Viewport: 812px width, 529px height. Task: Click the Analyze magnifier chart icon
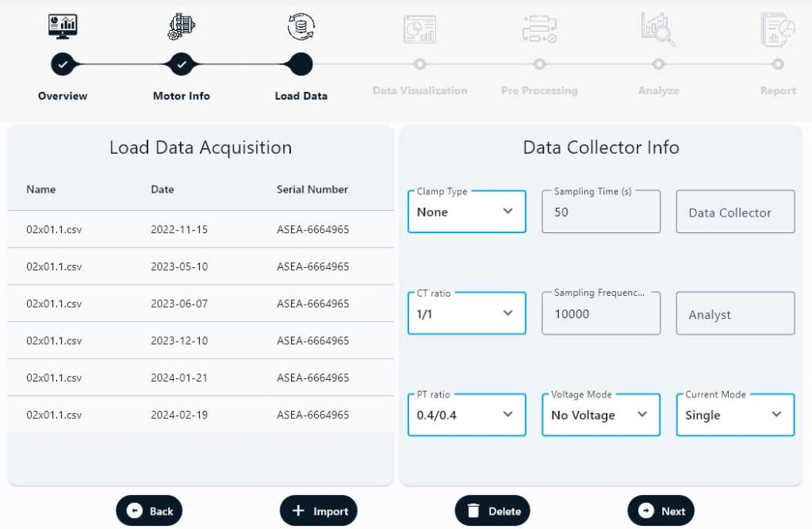pos(658,29)
